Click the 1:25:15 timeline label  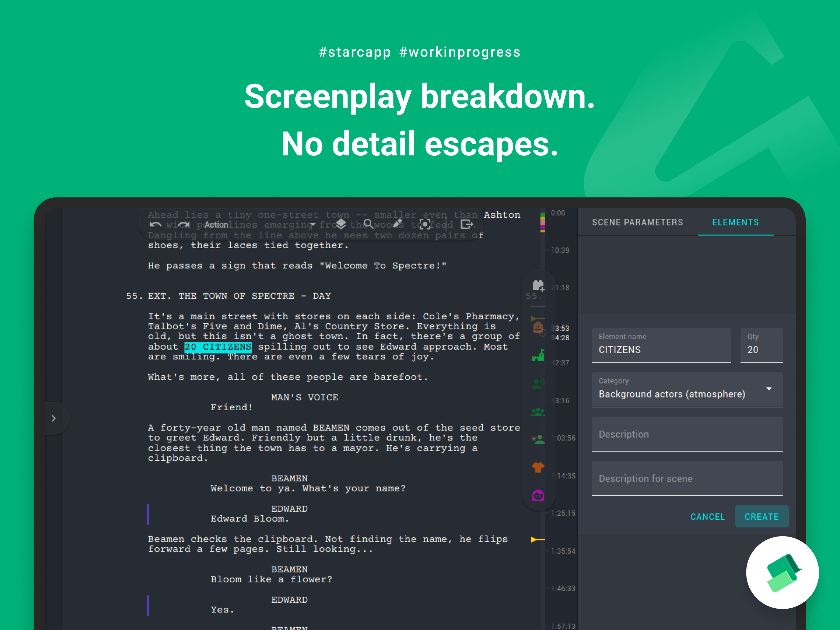pyautogui.click(x=563, y=513)
